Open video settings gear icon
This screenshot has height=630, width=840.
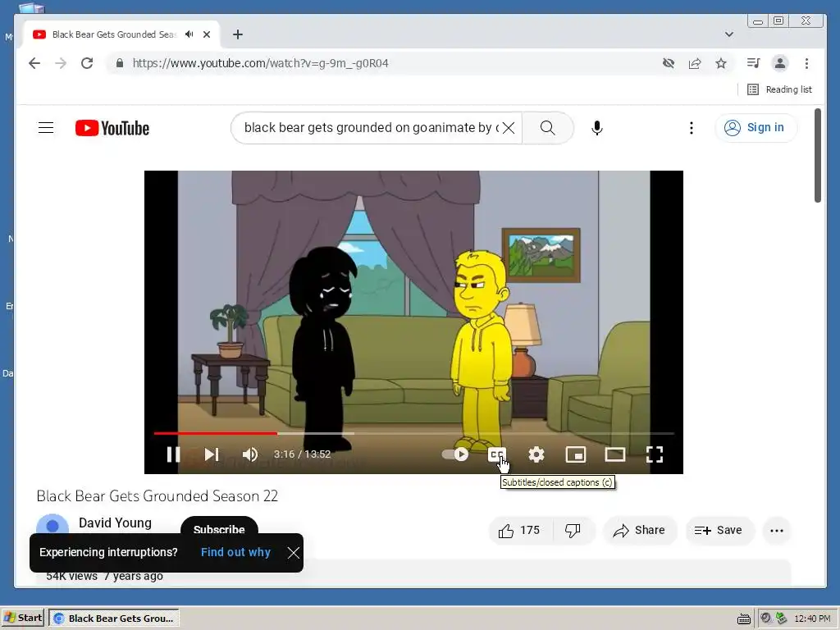[x=536, y=454]
